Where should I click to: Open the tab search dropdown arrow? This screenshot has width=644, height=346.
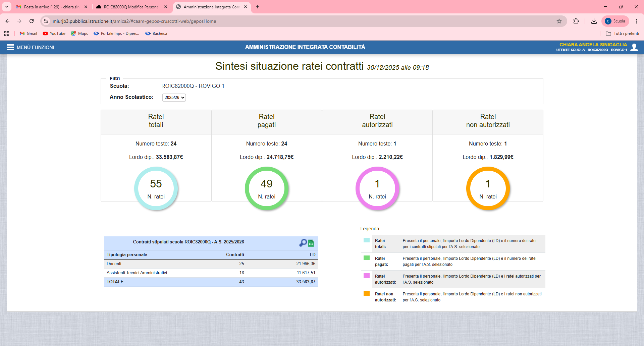[x=7, y=7]
